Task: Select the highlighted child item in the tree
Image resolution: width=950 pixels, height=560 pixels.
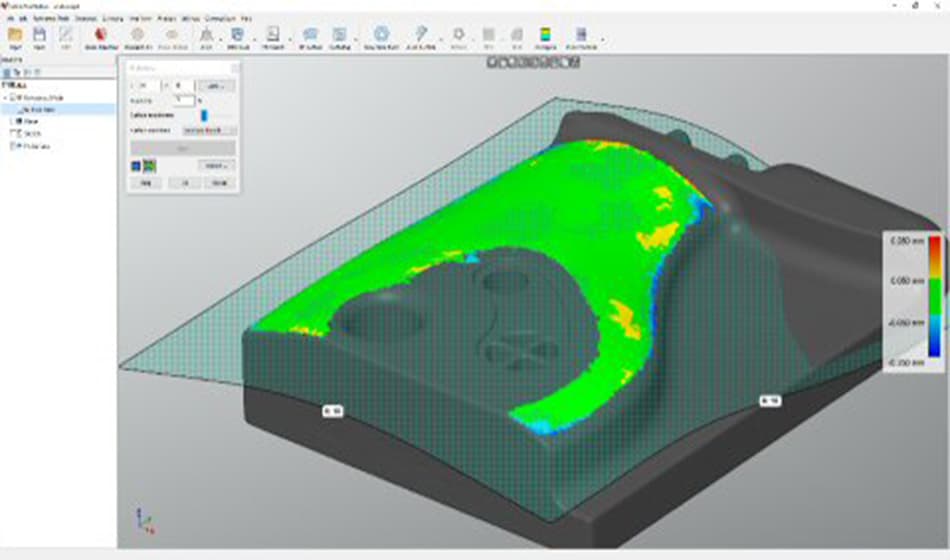Action: pos(58,109)
